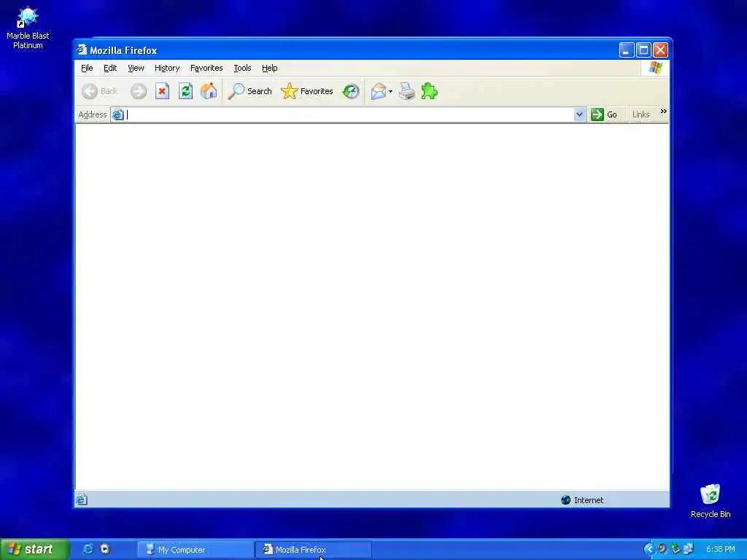This screenshot has height=560, width=747.
Task: Click the page icon in address bar
Action: 117,114
